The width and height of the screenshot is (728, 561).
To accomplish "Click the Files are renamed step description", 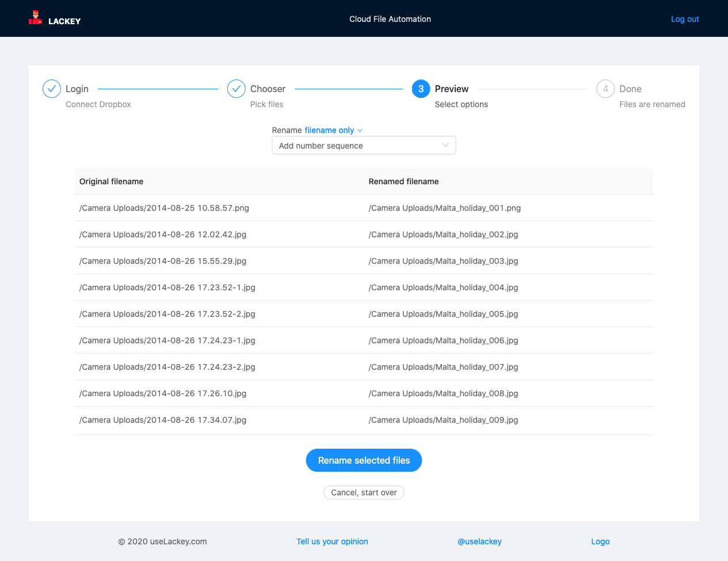I will 652,104.
